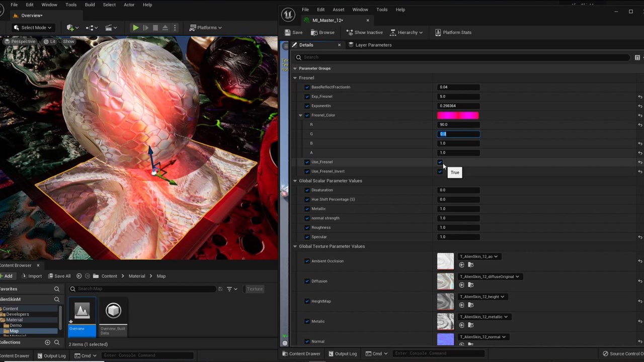Go back with Content Browser history arrow
The width and height of the screenshot is (644, 362).
tap(79, 276)
